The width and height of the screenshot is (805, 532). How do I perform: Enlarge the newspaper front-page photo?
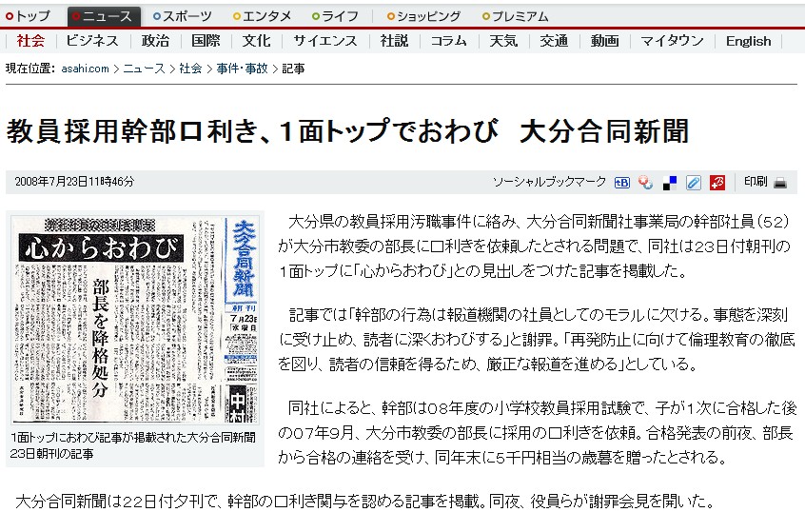coord(135,320)
